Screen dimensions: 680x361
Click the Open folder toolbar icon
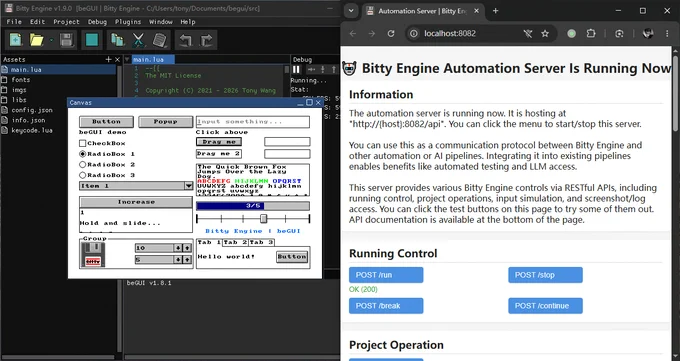point(37,40)
